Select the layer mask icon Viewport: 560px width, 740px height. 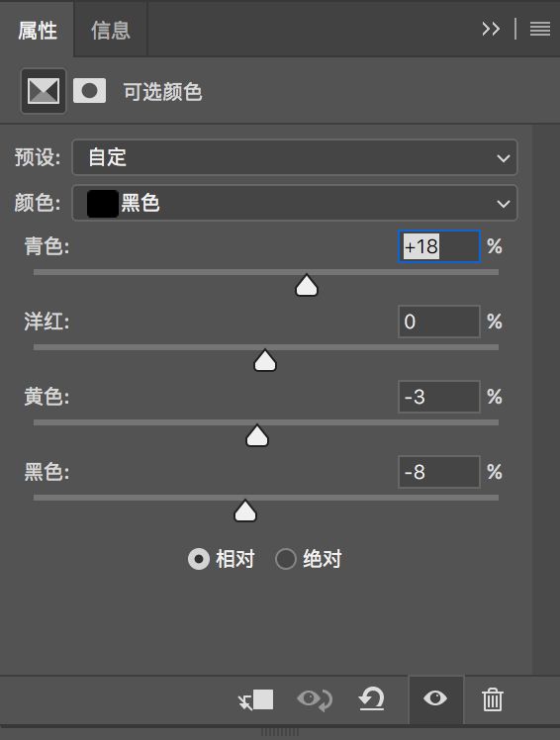[x=89, y=91]
